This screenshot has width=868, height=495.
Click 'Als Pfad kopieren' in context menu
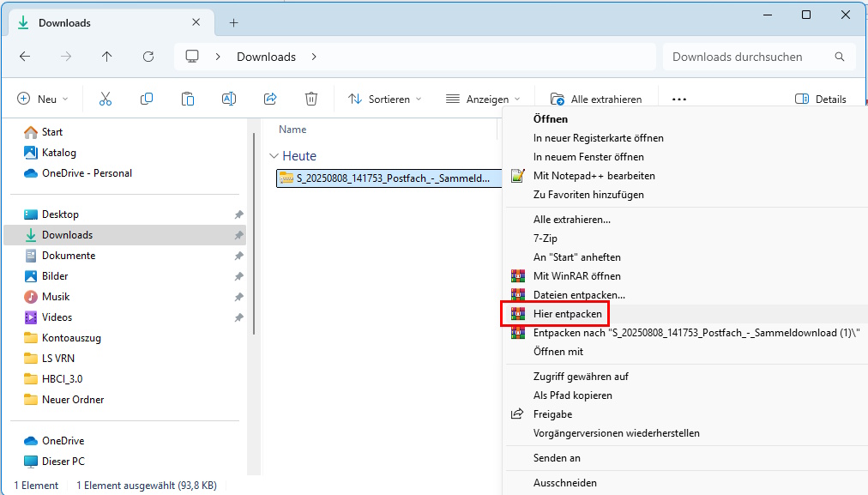tap(572, 395)
